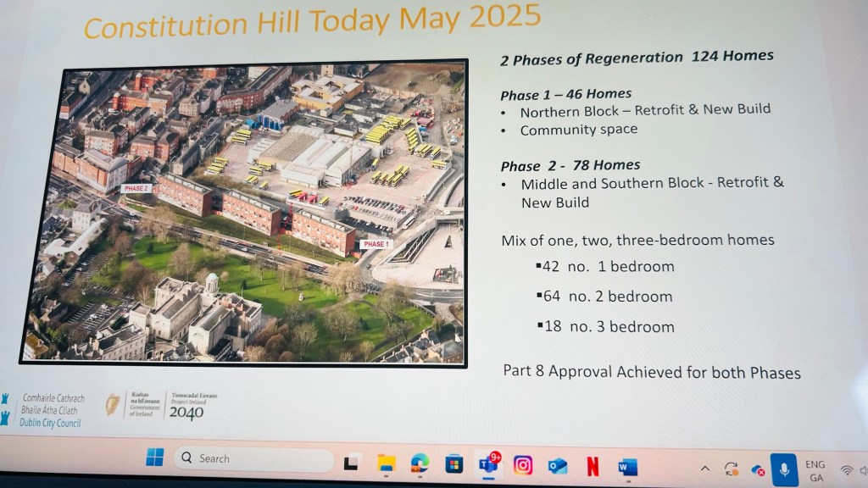Image resolution: width=868 pixels, height=488 pixels.
Task: Open Task View from the taskbar
Action: (x=351, y=463)
